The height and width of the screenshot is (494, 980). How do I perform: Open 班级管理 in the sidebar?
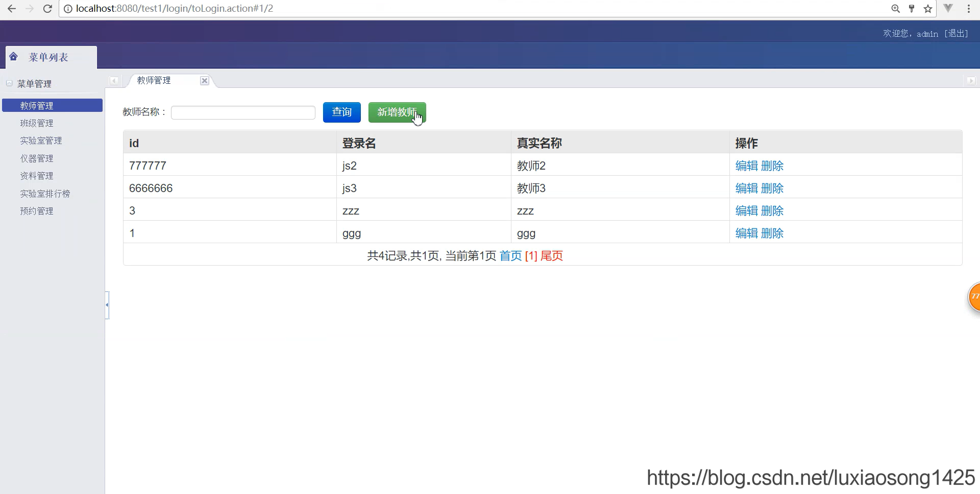point(37,123)
